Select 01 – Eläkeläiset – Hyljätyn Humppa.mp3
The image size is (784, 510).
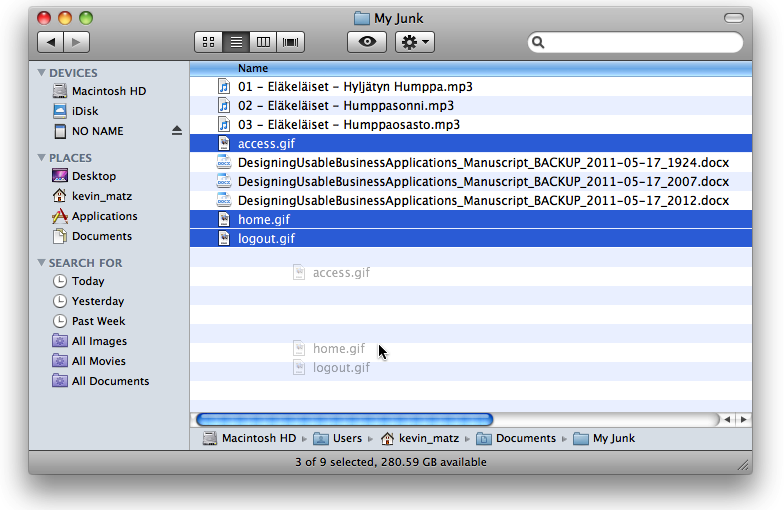coord(470,86)
